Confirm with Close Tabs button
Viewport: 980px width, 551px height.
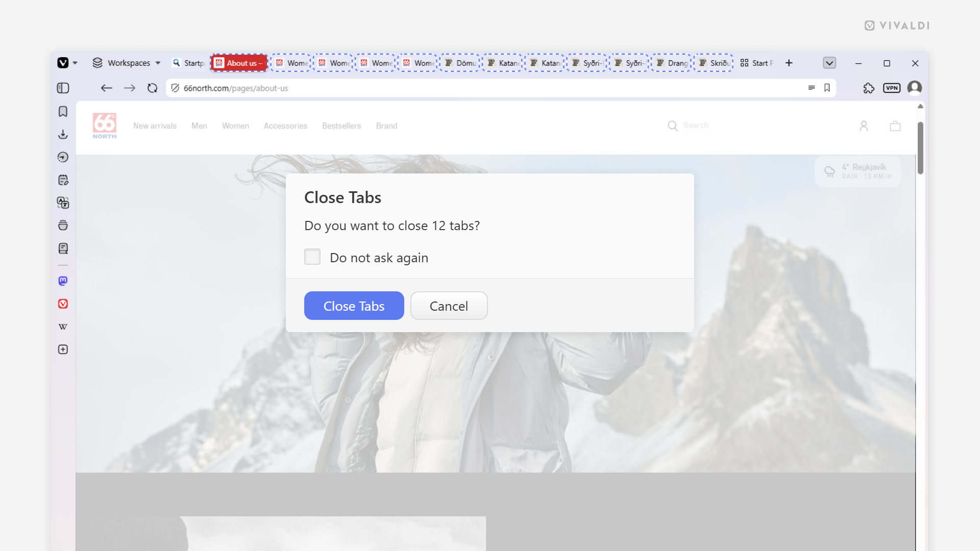(x=354, y=306)
